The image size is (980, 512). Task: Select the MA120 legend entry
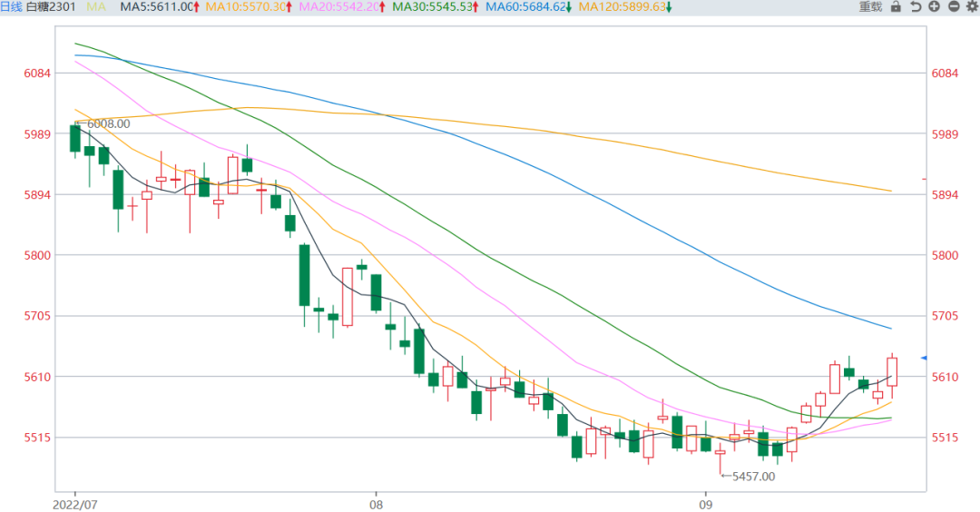click(x=624, y=7)
